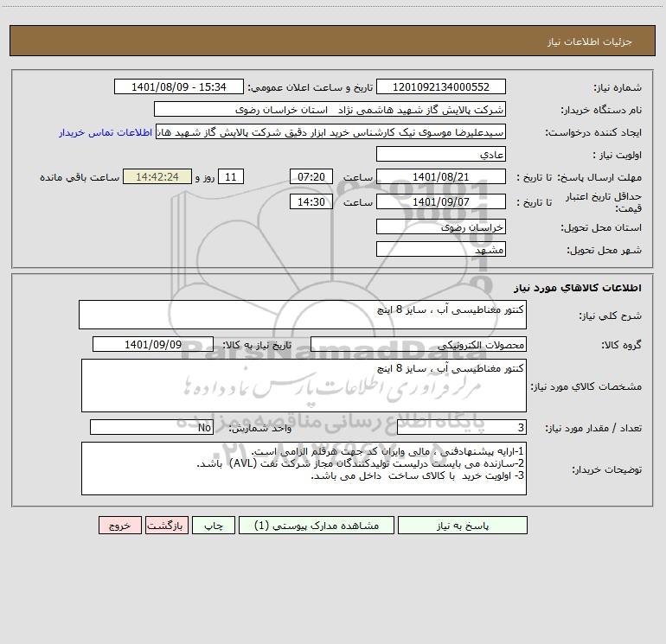The image size is (666, 644).
Task: Click the اولویت نیاز field showing عادی
Action: [x=441, y=154]
